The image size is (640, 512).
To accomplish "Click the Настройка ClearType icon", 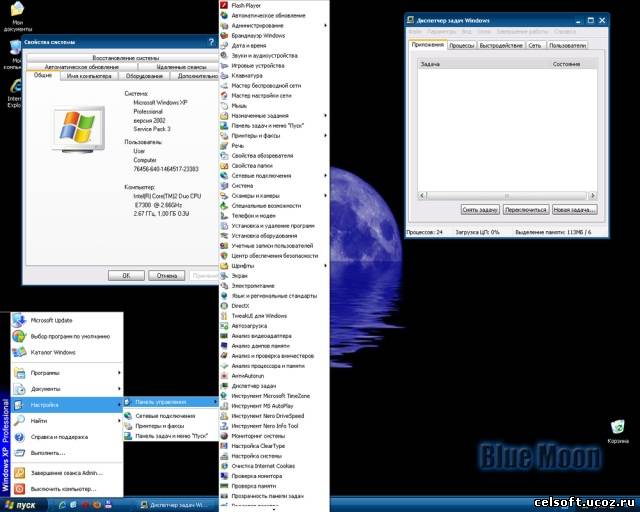I will coord(224,446).
